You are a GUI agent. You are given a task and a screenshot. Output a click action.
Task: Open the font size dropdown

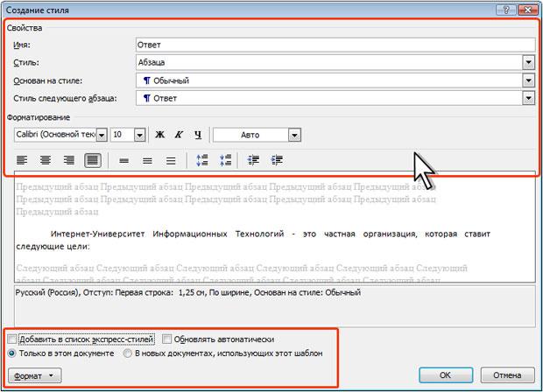coord(139,135)
